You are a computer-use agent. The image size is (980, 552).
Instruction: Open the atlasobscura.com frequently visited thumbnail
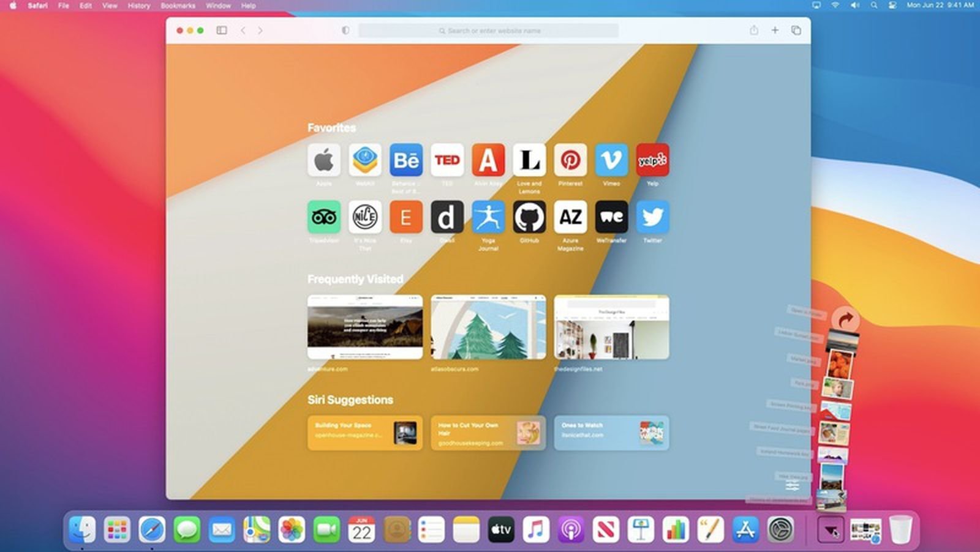[x=488, y=327]
